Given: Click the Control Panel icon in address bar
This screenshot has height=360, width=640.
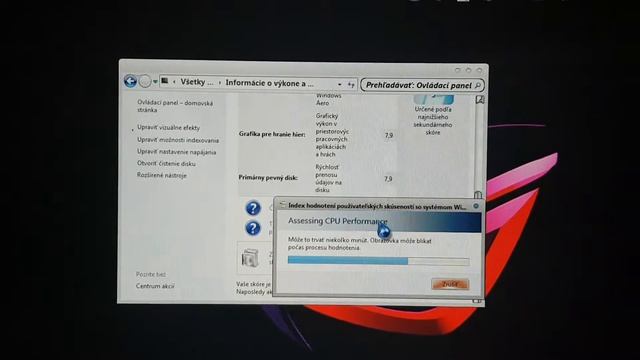Looking at the screenshot, I should click(x=165, y=81).
